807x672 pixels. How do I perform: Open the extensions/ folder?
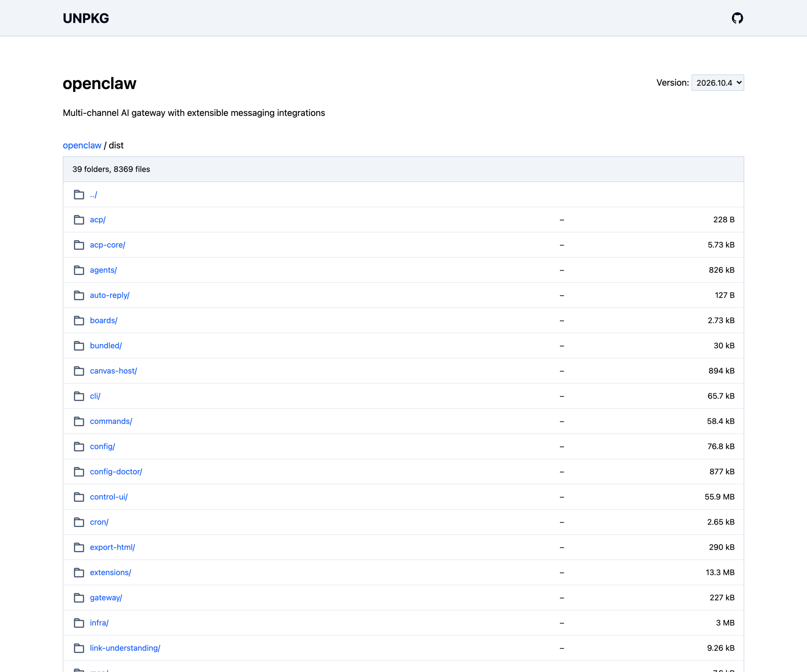tap(111, 572)
